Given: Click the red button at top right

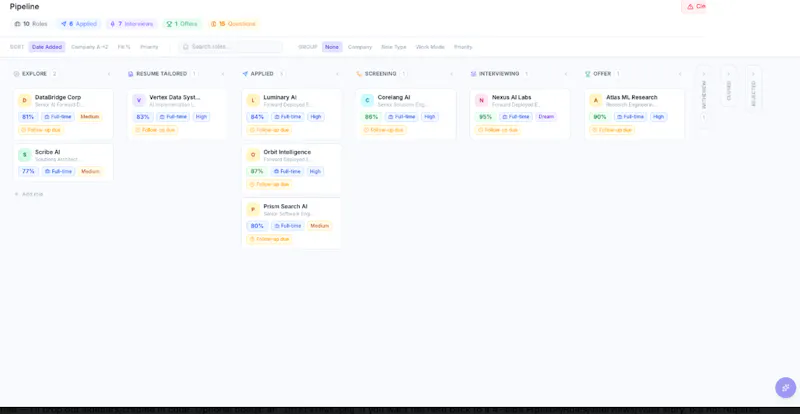Looking at the screenshot, I should [694, 7].
